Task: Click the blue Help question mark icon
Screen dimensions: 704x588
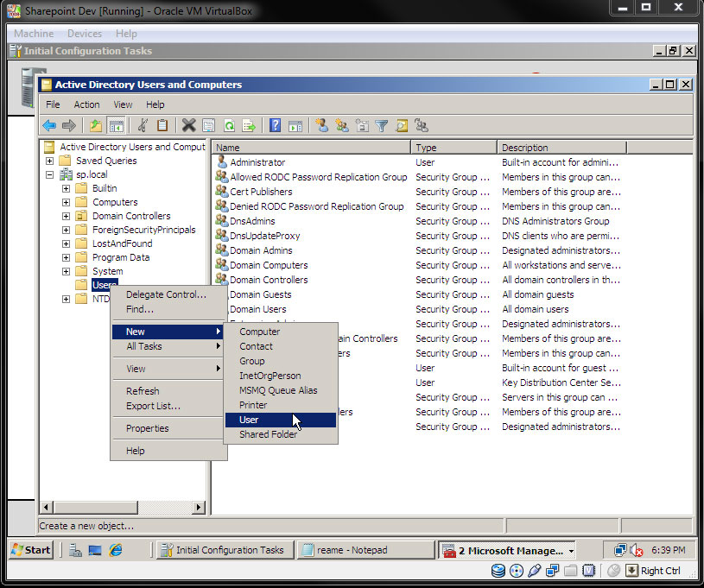Action: point(275,126)
